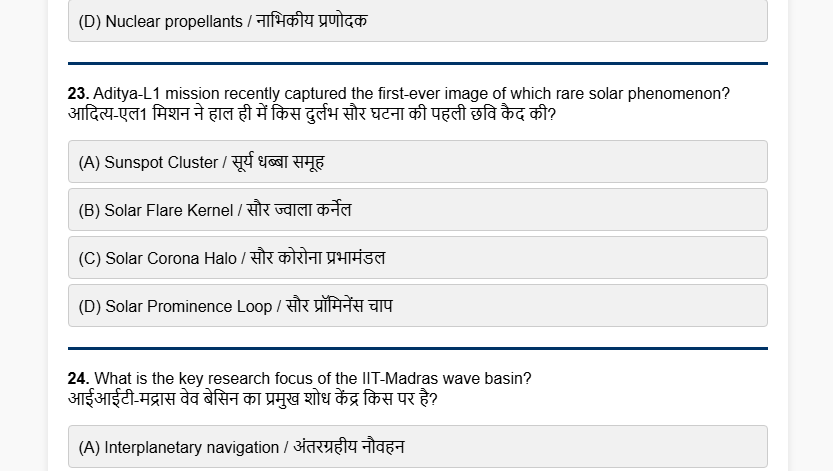Click the Hindi label सौर प्रॉमिनेंस चाप

coord(339,306)
